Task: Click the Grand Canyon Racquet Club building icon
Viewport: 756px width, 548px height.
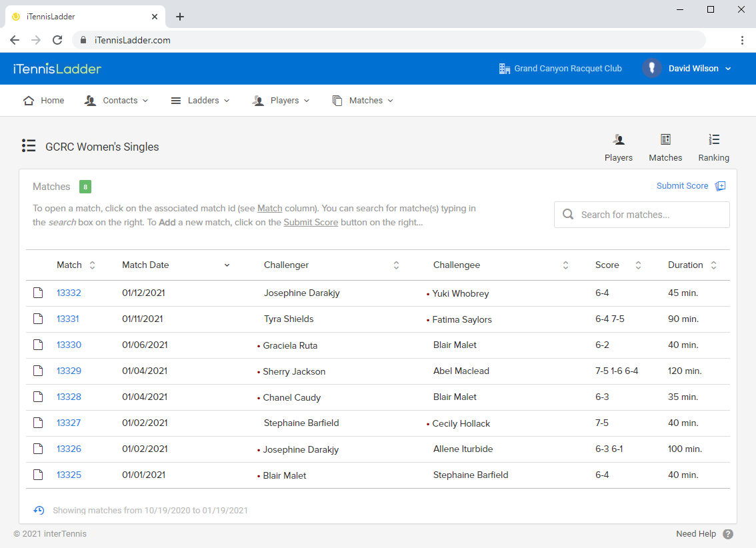Action: (505, 69)
